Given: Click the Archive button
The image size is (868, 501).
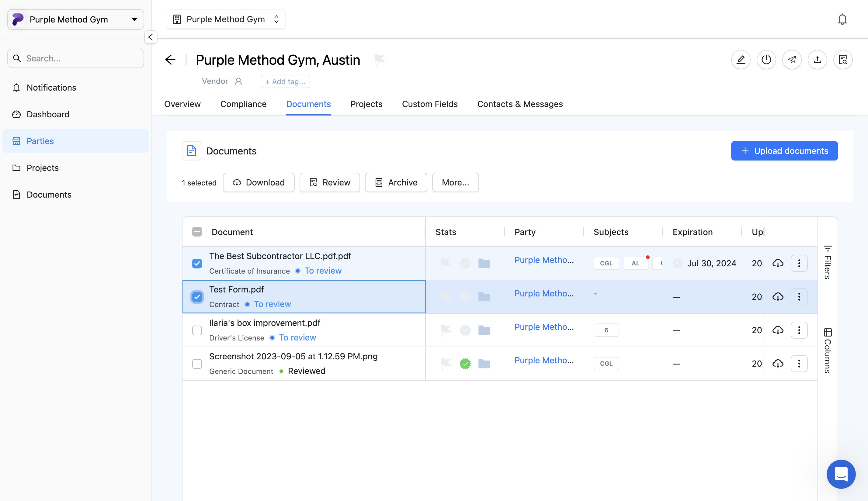Looking at the screenshot, I should click(x=396, y=182).
